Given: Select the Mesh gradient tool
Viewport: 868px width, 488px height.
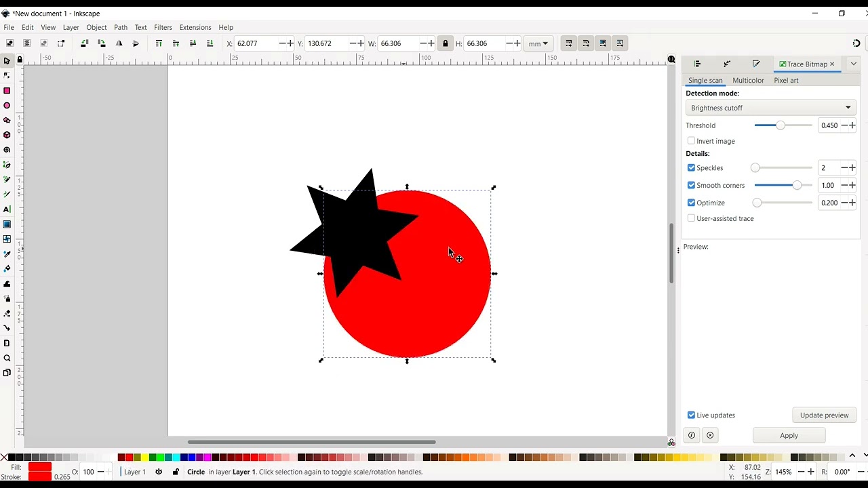Looking at the screenshot, I should (x=7, y=239).
